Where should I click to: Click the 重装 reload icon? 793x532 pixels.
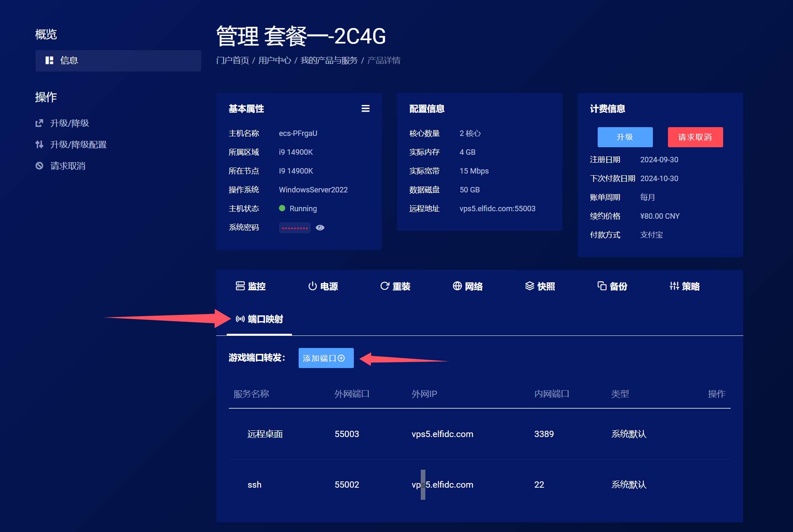385,286
